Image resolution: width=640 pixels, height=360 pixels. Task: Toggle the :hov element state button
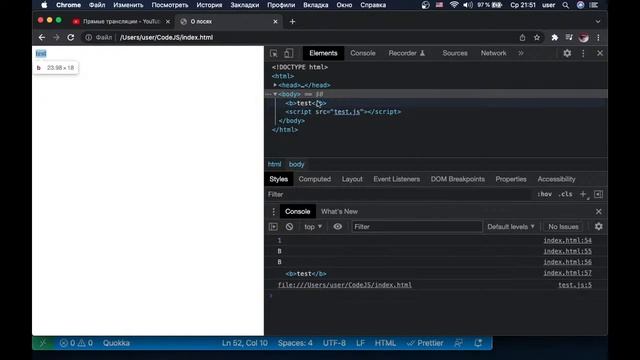point(544,194)
